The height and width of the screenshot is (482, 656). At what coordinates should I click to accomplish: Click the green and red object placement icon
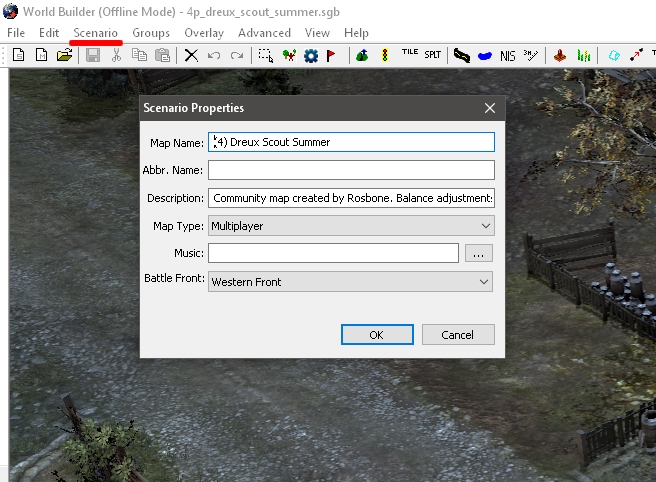tap(289, 55)
